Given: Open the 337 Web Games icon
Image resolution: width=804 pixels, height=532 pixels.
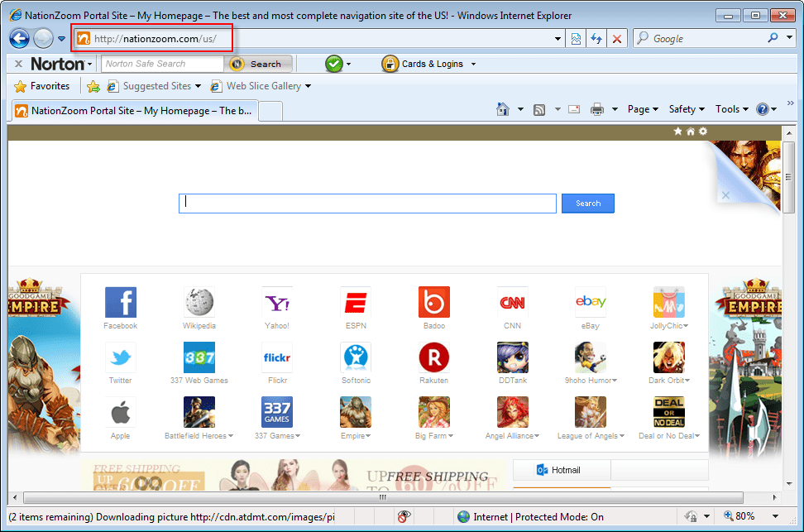Looking at the screenshot, I should [199, 357].
